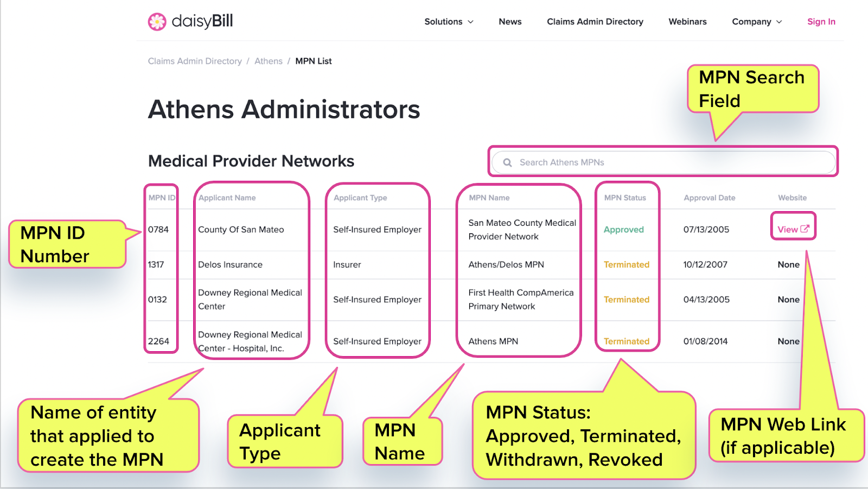Click the search magnifier icon
Image resolution: width=868 pixels, height=489 pixels.
507,162
